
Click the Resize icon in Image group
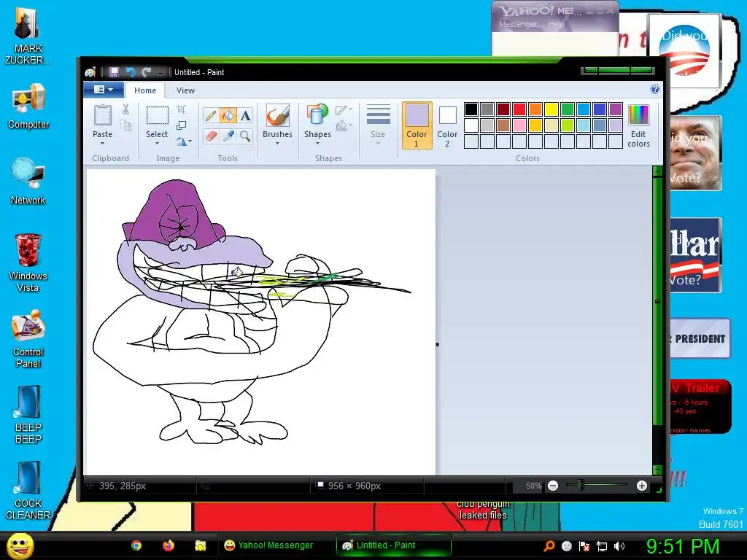(x=181, y=125)
